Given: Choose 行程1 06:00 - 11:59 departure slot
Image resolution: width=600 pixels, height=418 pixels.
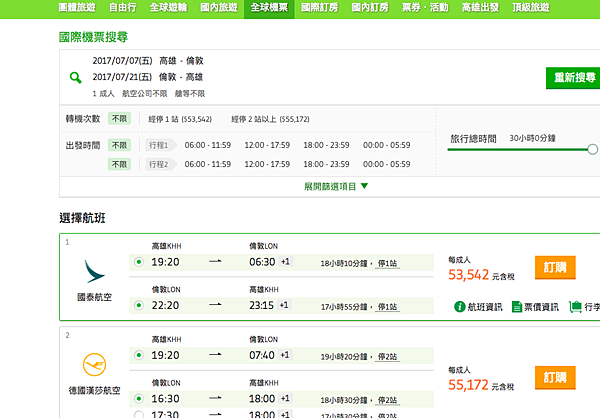Looking at the screenshot, I should tap(208, 145).
